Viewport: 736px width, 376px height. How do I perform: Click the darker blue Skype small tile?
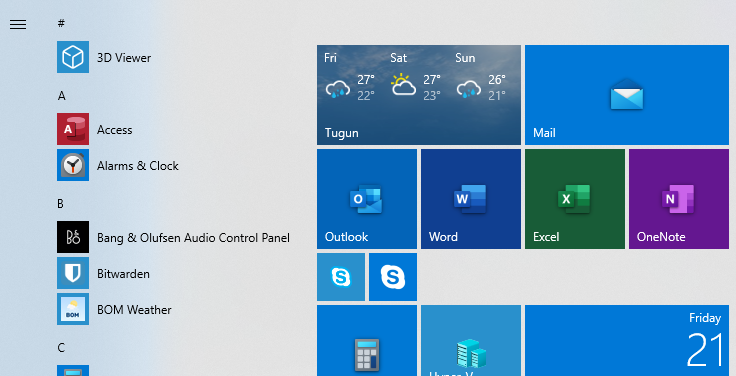click(x=393, y=277)
